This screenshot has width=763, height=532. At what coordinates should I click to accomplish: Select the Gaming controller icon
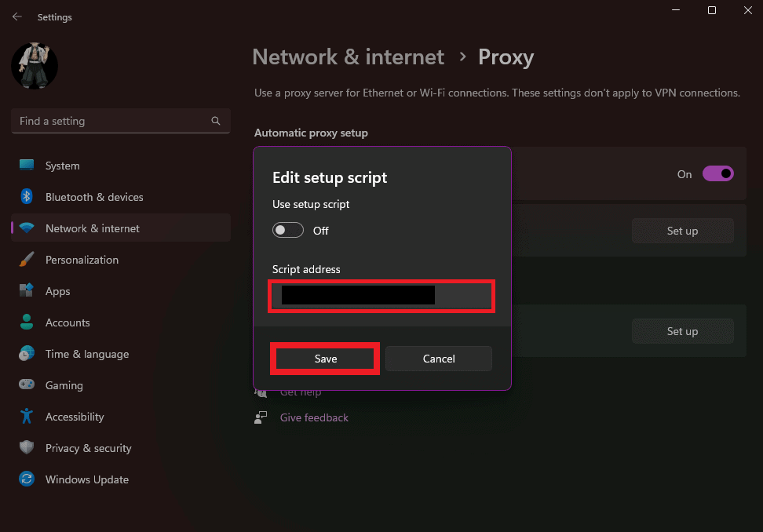(26, 385)
